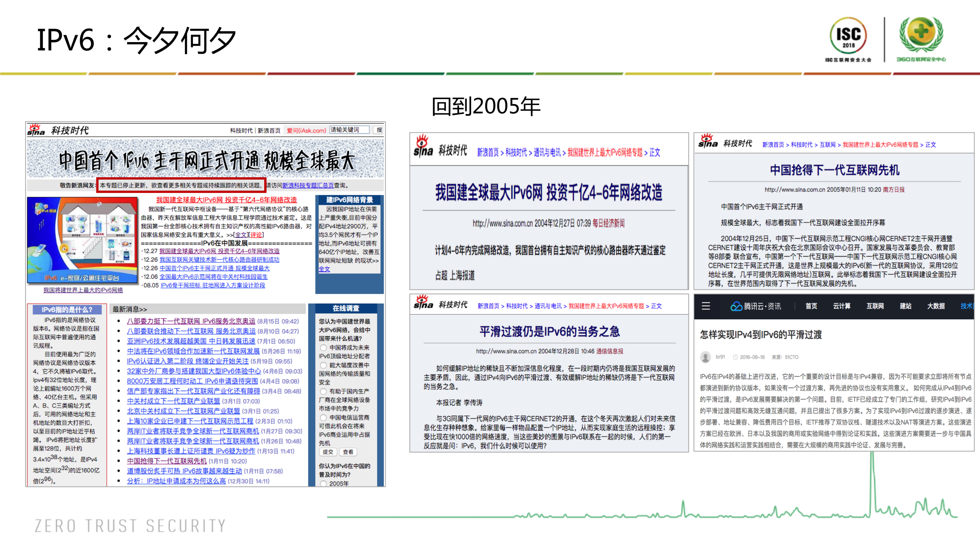Click the Sina logo on the 平滑过渡 article page

click(424, 305)
